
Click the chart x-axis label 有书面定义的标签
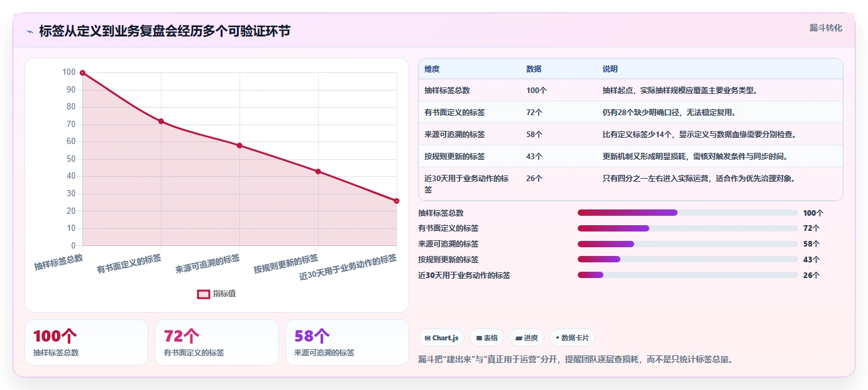pyautogui.click(x=129, y=264)
